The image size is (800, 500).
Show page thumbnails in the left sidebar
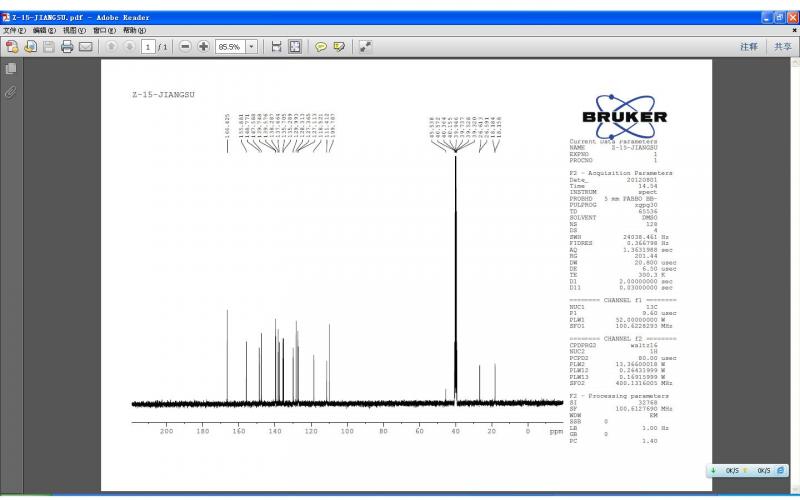(x=11, y=68)
